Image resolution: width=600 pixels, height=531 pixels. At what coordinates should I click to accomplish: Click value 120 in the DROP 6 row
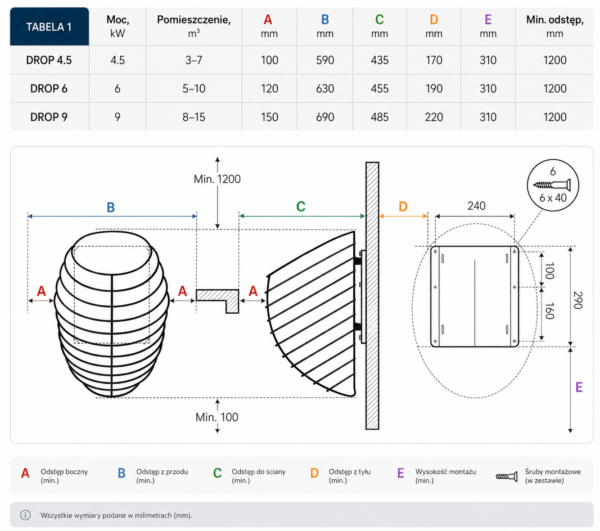pos(269,89)
